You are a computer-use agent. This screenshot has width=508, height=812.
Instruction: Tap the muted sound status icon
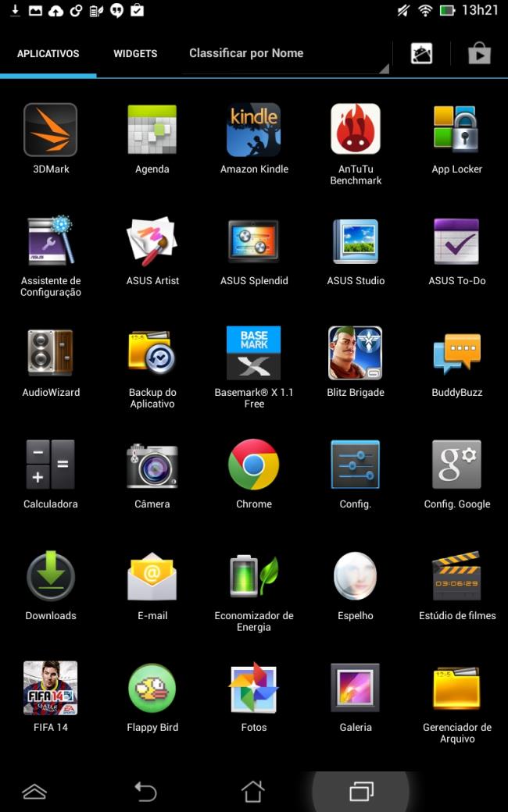402,10
